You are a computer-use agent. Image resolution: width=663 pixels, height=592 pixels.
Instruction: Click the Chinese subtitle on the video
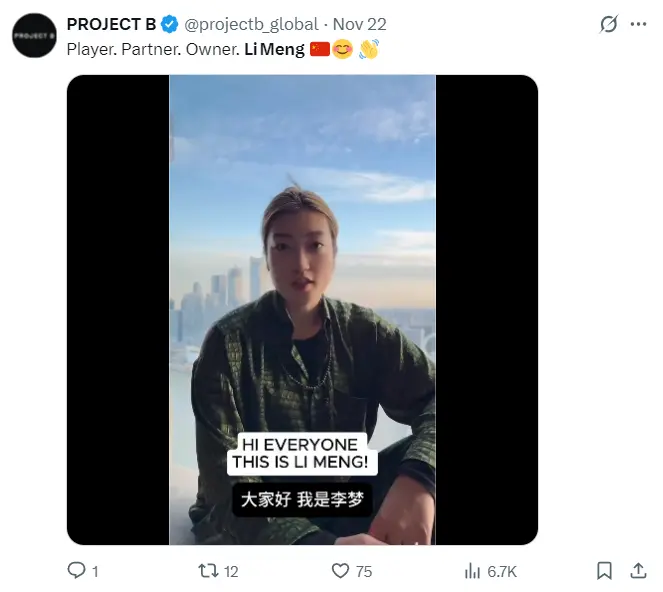302,499
